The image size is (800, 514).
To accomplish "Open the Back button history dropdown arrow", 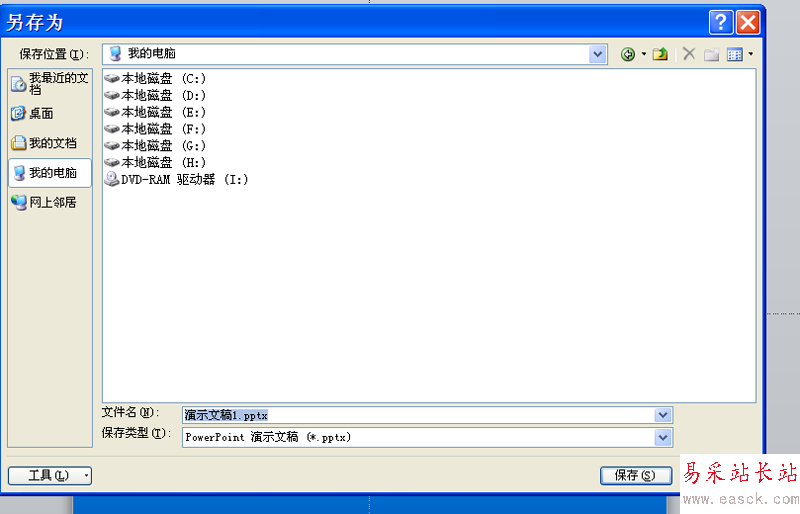I will click(x=643, y=54).
